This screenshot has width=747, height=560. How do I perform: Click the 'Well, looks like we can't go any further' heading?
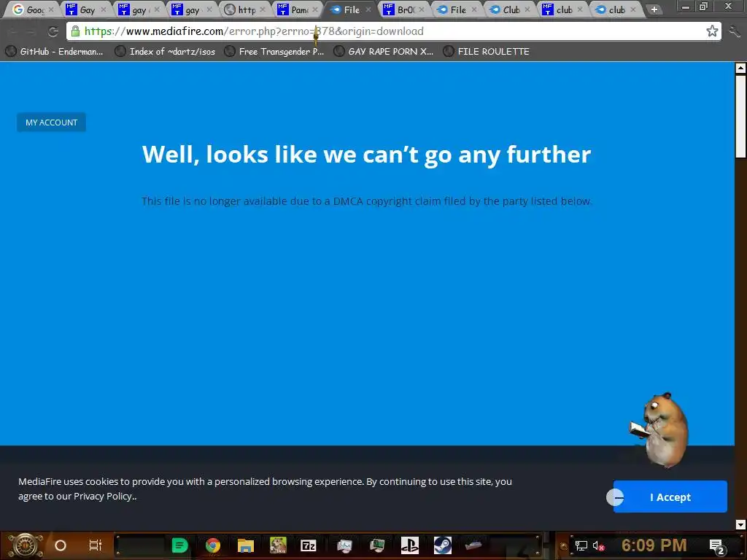366,155
